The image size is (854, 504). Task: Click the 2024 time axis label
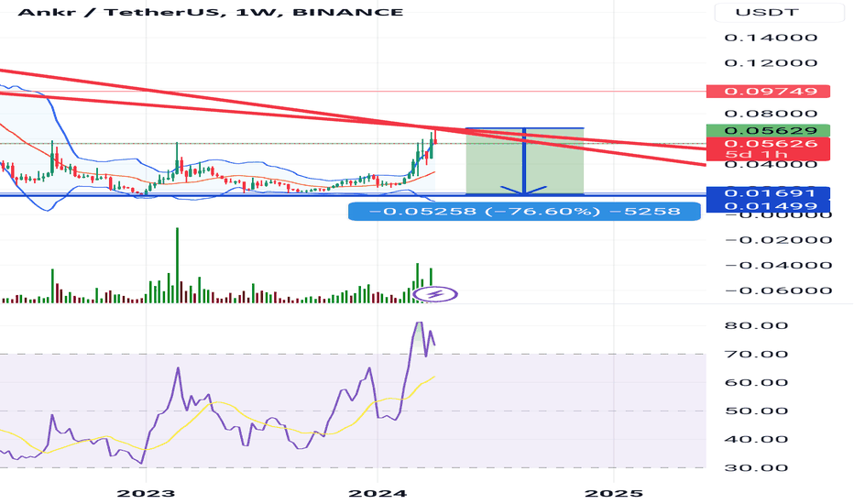[x=378, y=493]
